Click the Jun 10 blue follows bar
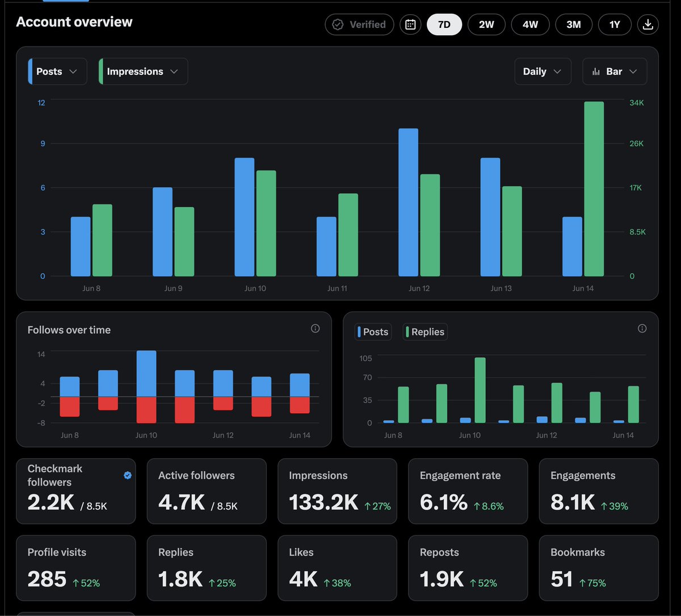This screenshot has height=616, width=681. pyautogui.click(x=146, y=374)
